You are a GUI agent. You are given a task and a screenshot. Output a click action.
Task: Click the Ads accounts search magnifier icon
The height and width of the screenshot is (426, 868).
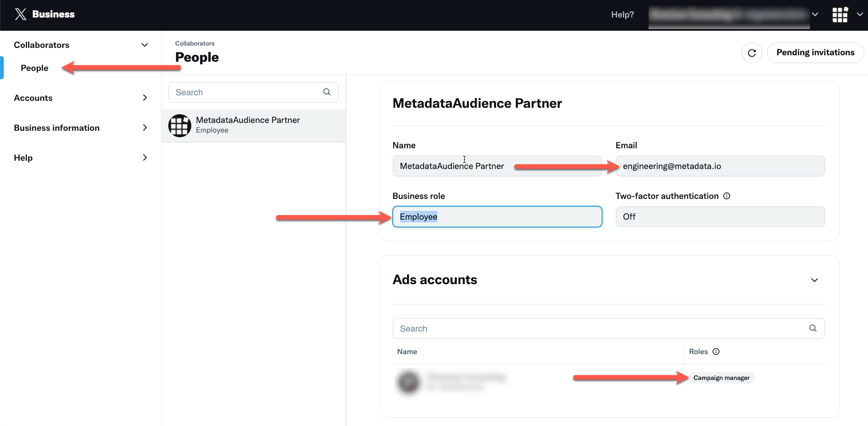click(813, 328)
